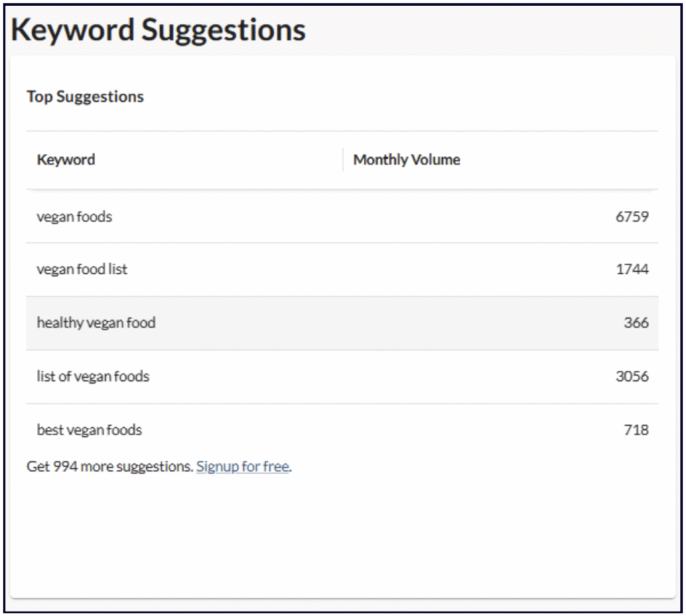Image resolution: width=686 pixels, height=616 pixels.
Task: Select the 366 monthly volume value
Action: pos(636,323)
